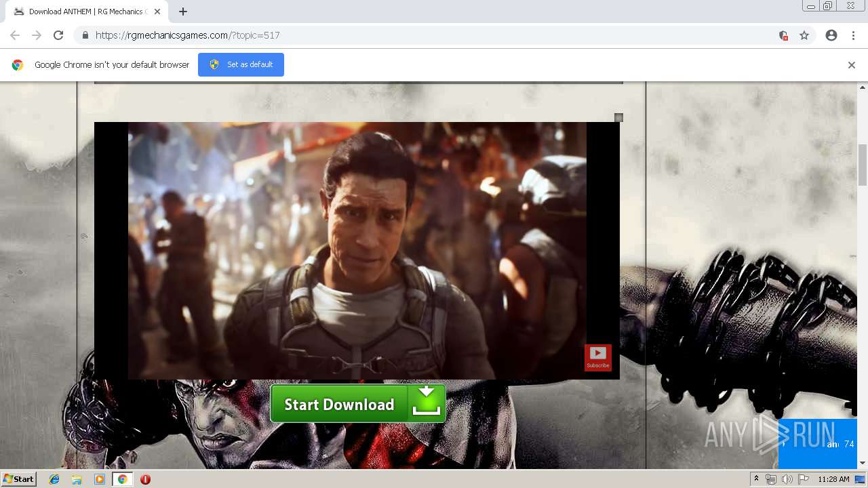Play the Anthem trailer video
This screenshot has width=868, height=488.
(x=357, y=251)
